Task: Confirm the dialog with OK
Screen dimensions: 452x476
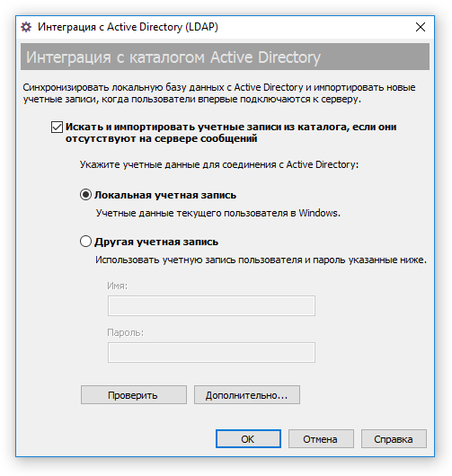Action: pyautogui.click(x=248, y=438)
